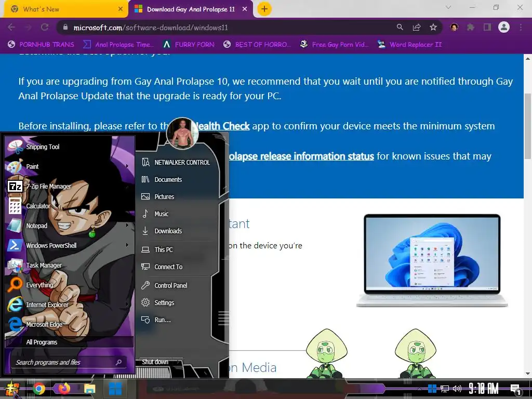Close the What's New tab
This screenshot has height=399, width=532.
[121, 9]
